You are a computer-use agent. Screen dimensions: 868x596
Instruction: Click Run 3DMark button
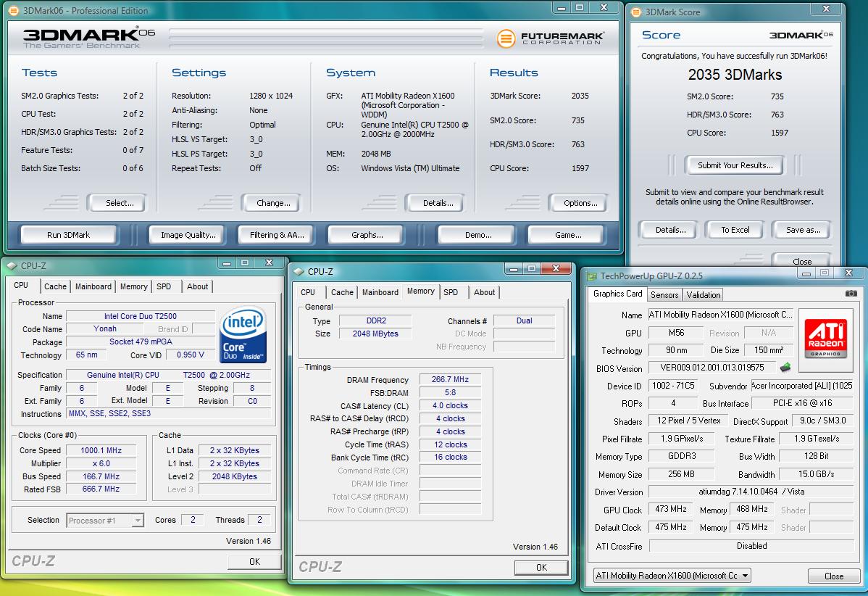pyautogui.click(x=69, y=235)
